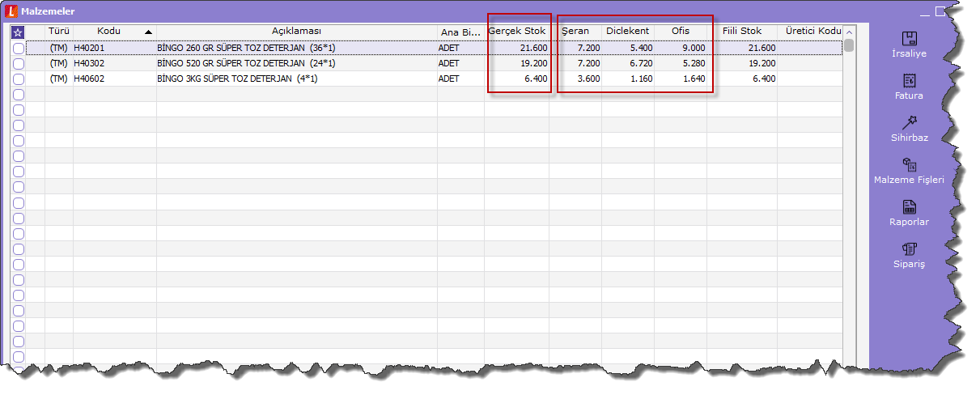Click Gerçek Stok value 19.200

coord(533,64)
